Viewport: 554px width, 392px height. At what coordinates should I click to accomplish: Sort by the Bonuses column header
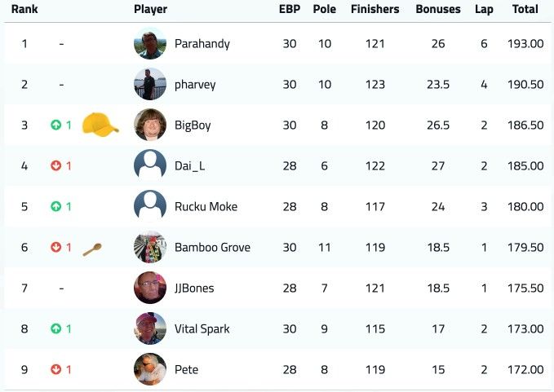(438, 9)
